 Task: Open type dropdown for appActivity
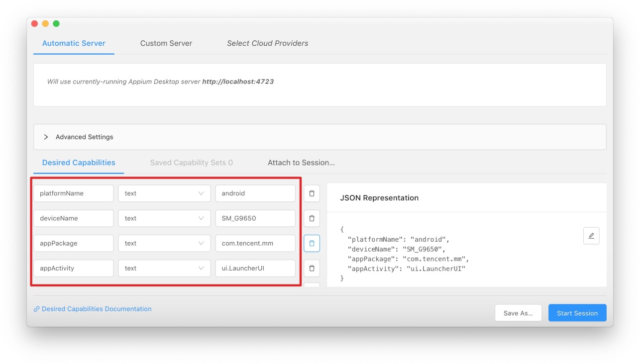[164, 268]
